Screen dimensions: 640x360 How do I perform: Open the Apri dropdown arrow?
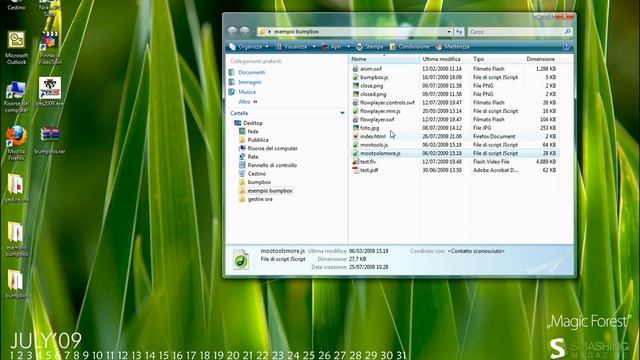[348, 47]
